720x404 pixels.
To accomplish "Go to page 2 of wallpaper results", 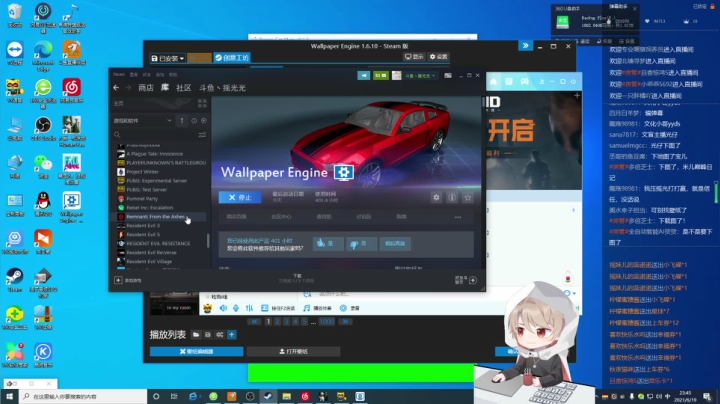I will point(277,321).
